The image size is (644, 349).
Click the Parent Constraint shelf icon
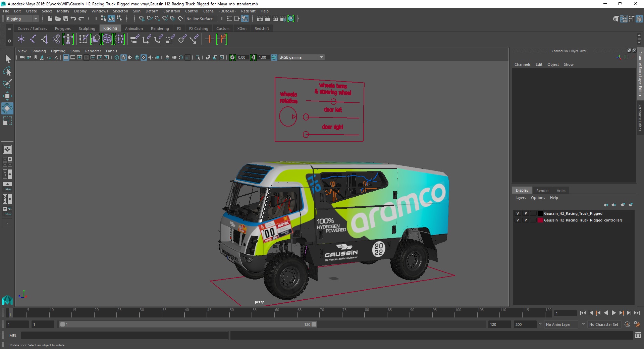pyautogui.click(x=135, y=39)
